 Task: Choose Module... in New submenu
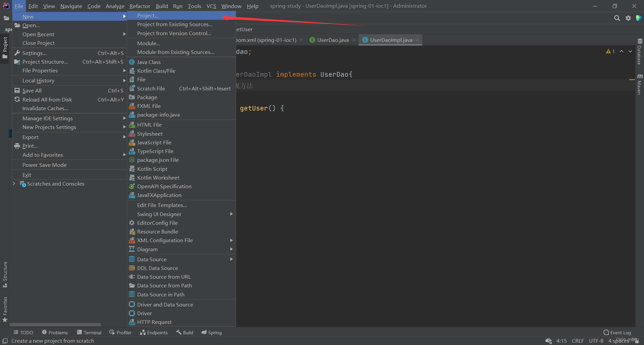point(181,43)
